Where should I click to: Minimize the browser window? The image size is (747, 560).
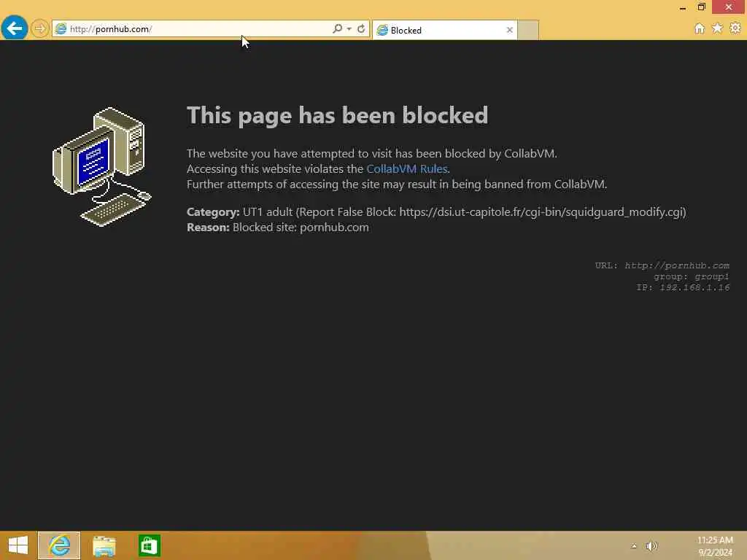(x=683, y=7)
